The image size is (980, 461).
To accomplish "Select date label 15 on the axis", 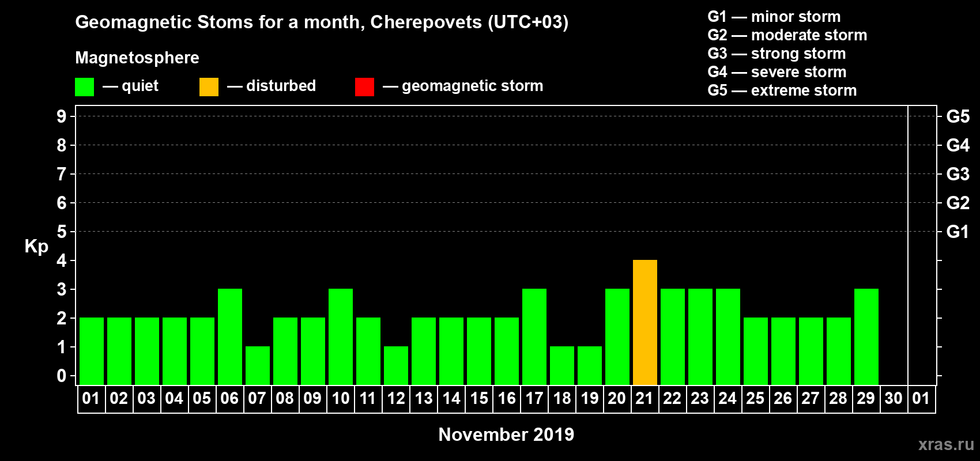I will coord(478,399).
